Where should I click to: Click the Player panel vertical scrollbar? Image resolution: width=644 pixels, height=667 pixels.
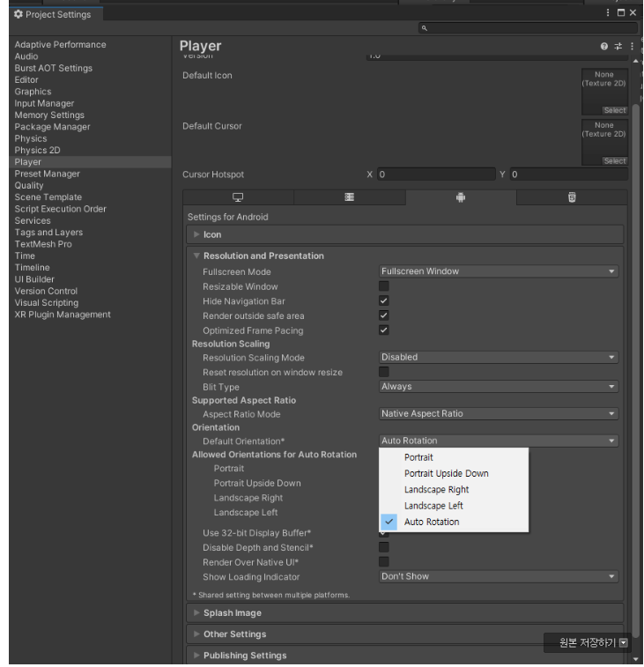pos(636,370)
